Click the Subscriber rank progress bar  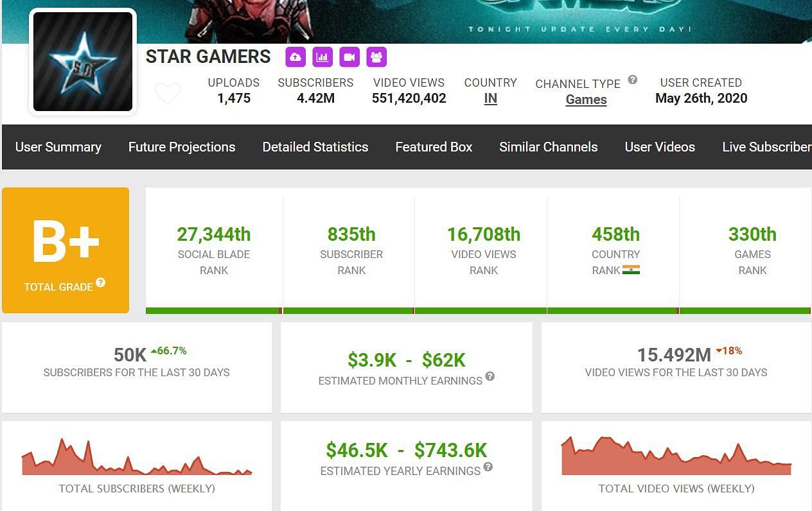(349, 311)
